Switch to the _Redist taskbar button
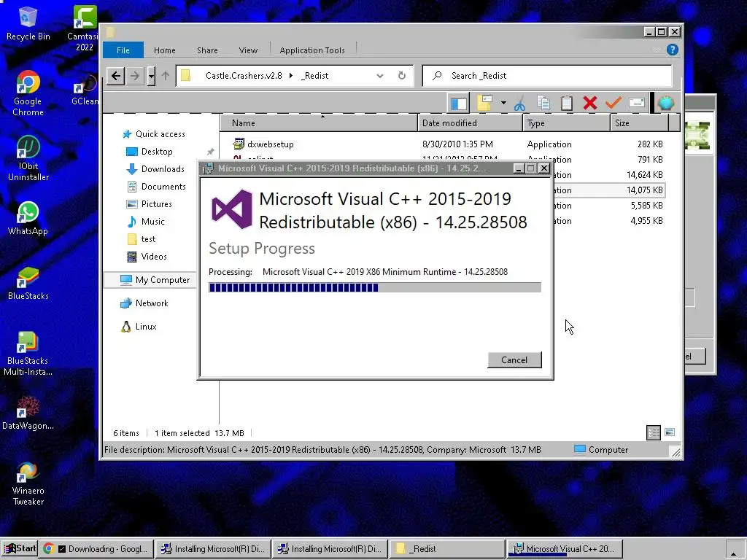 click(447, 548)
